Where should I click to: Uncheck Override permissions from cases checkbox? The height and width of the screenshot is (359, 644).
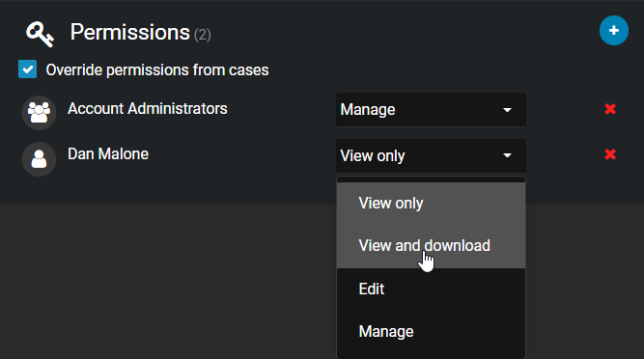[28, 69]
